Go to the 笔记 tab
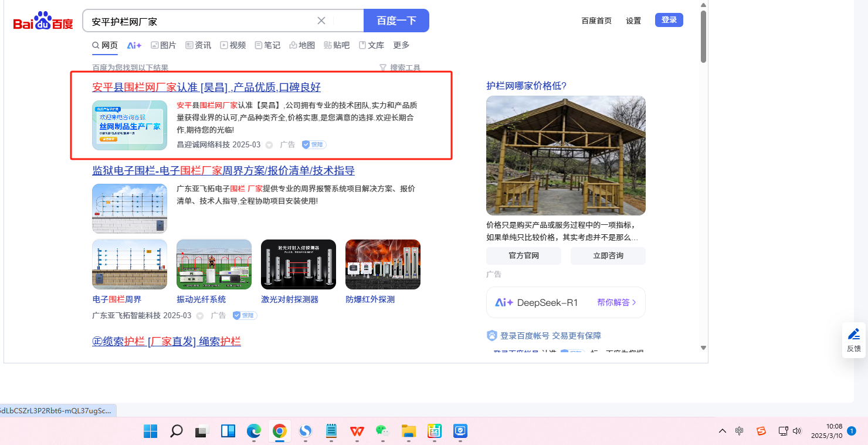Image resolution: width=868 pixels, height=445 pixels. tap(267, 45)
